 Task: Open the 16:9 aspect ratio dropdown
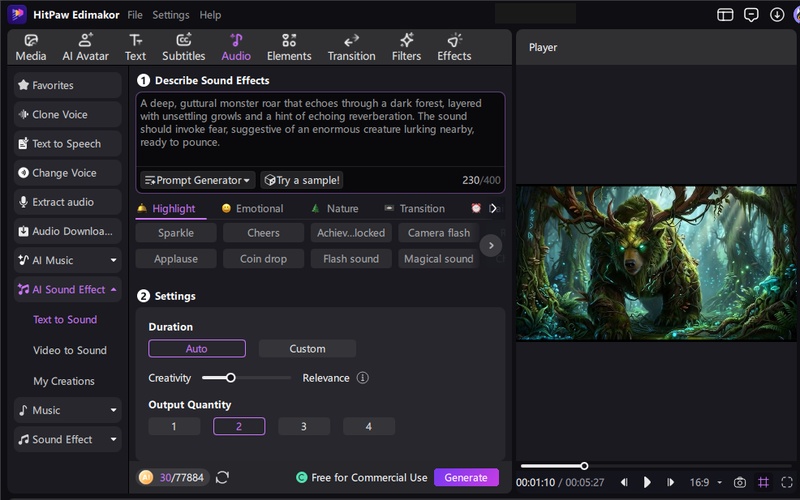pyautogui.click(x=706, y=482)
